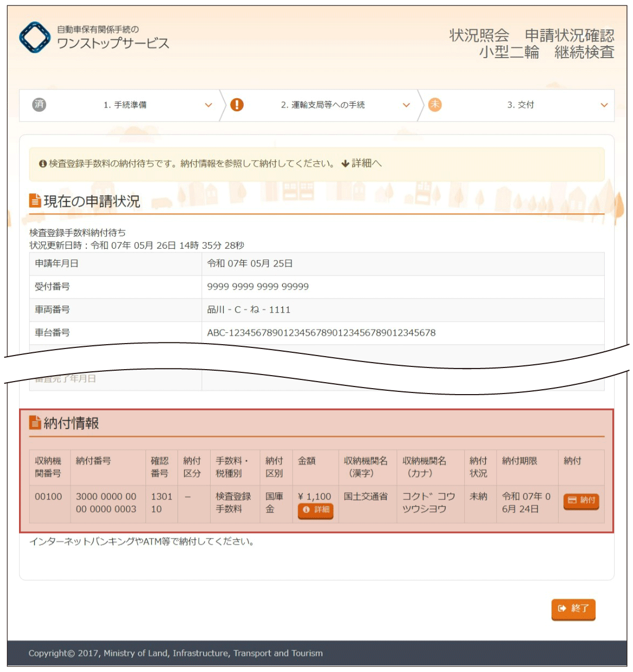Click the 状況照会 申請状況確認 page title
633x672 pixels.
tap(532, 35)
